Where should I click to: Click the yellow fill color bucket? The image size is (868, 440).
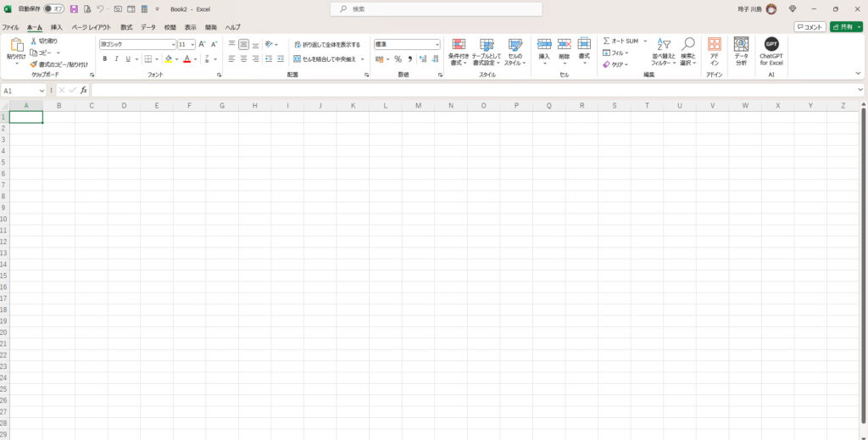pos(168,59)
